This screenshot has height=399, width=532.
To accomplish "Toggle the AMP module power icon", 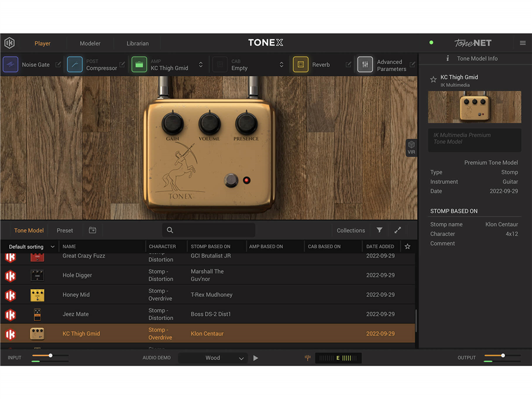I will [139, 64].
